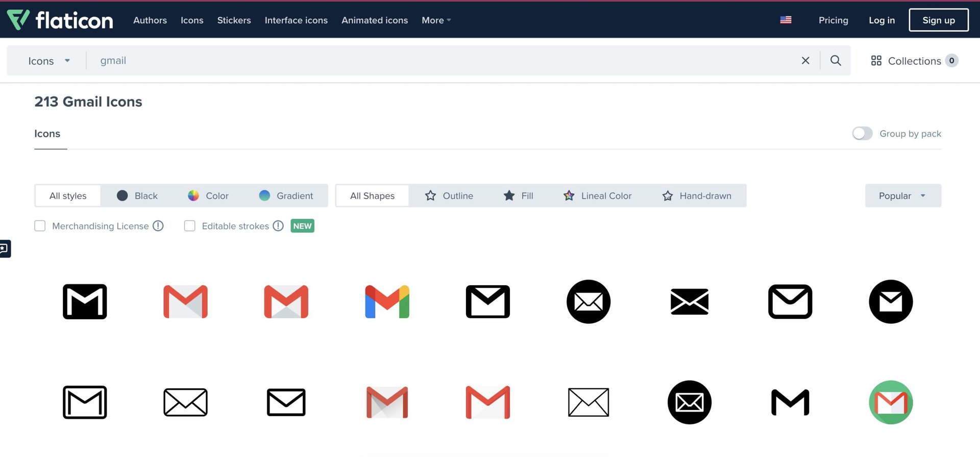Select the black outlined envelope with thick border, first row
Screen dimensions: 980x457
(488, 301)
